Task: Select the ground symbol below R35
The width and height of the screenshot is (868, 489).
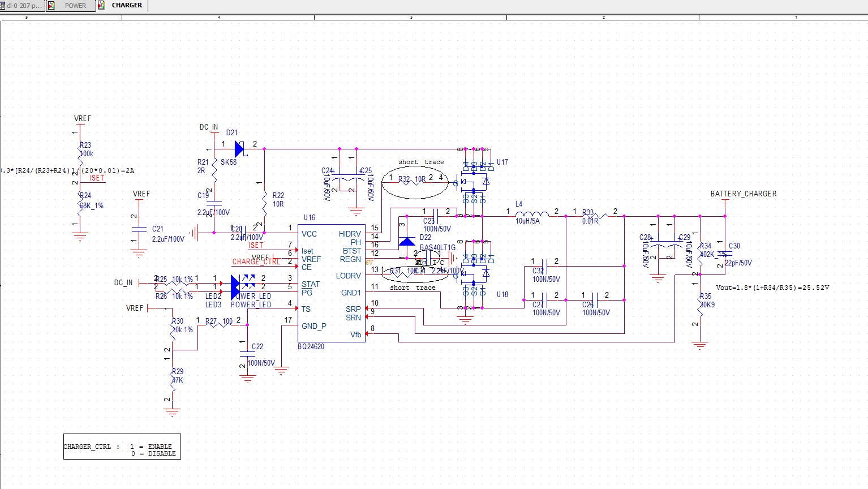Action: (x=700, y=344)
